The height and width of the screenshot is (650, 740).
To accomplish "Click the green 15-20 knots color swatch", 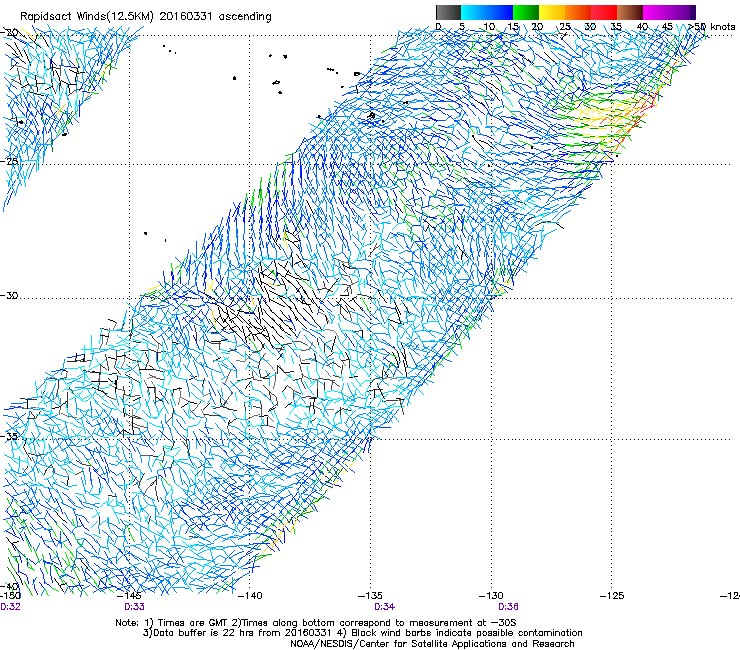I will point(526,12).
